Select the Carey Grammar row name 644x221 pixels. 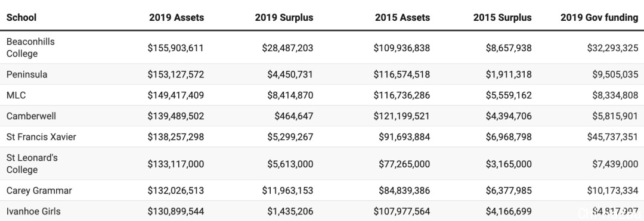(x=39, y=191)
